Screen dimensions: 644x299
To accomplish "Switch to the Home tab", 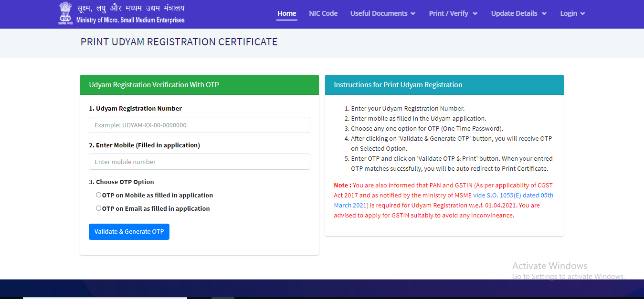I will tap(286, 13).
